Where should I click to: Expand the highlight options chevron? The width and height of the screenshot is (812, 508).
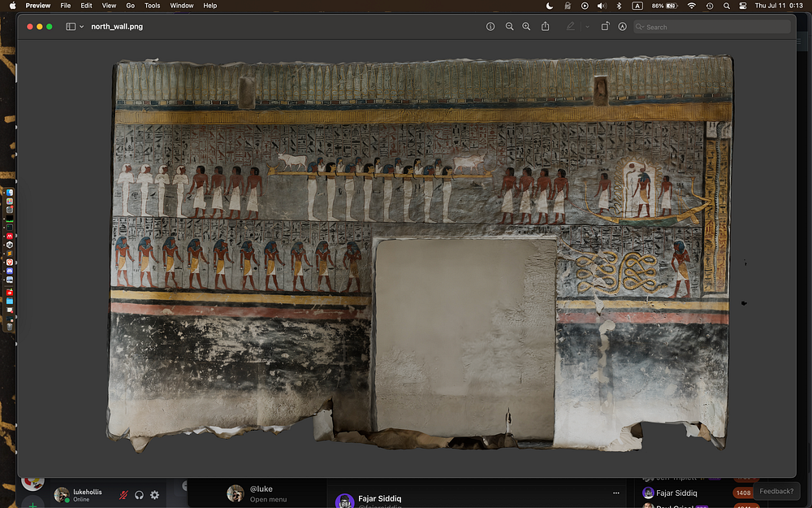(586, 27)
